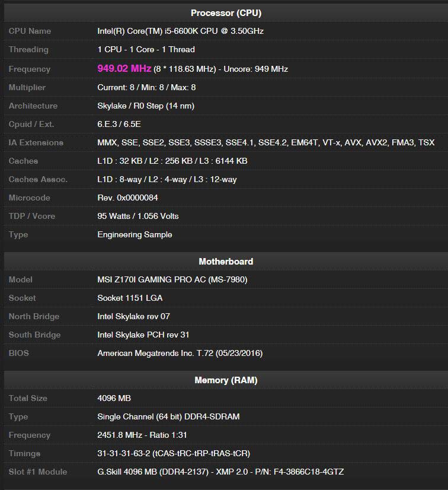Click the Multiplier current/min/max value
Viewport: 448px width, 490px height.
click(x=146, y=87)
